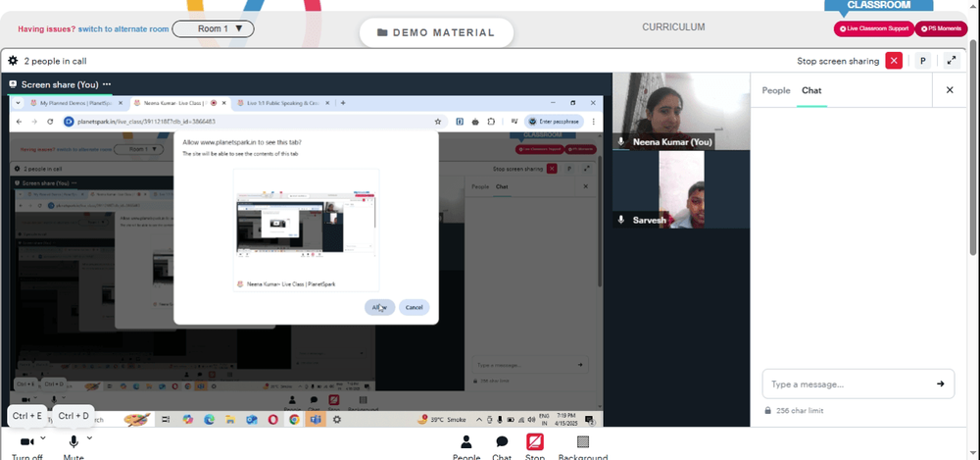Click browser Back arrow in shared screen
This screenshot has height=460, width=980.
[19, 122]
